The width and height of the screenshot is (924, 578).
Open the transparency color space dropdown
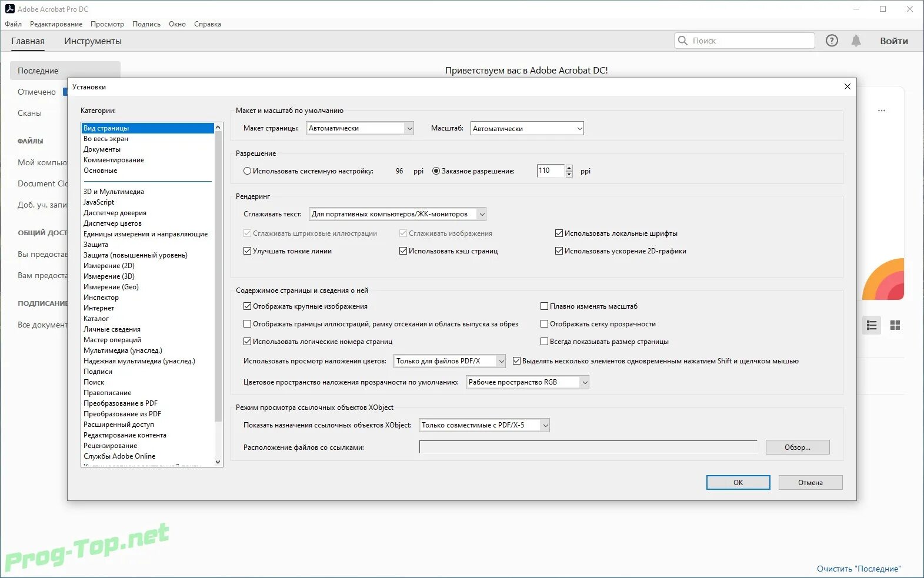[528, 382]
